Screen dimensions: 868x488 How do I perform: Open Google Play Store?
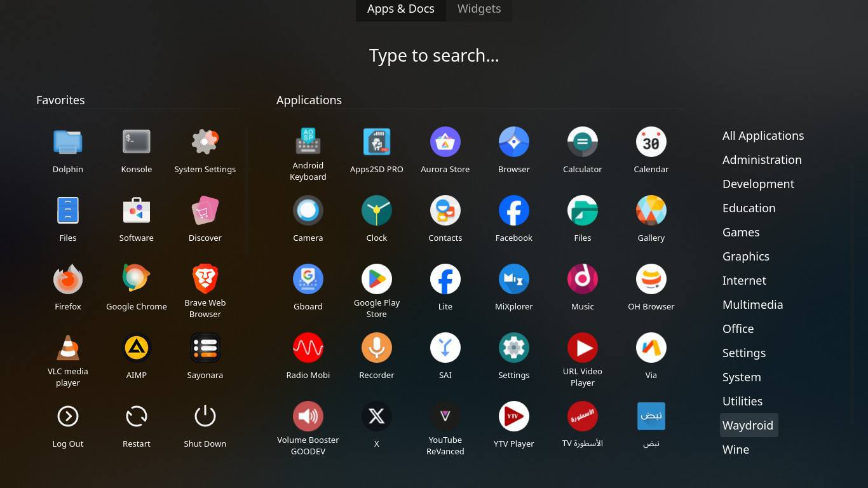coord(377,279)
